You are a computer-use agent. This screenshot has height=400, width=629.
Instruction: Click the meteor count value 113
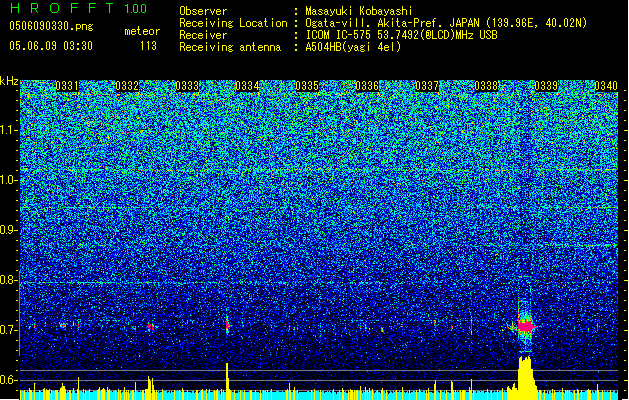click(x=148, y=46)
